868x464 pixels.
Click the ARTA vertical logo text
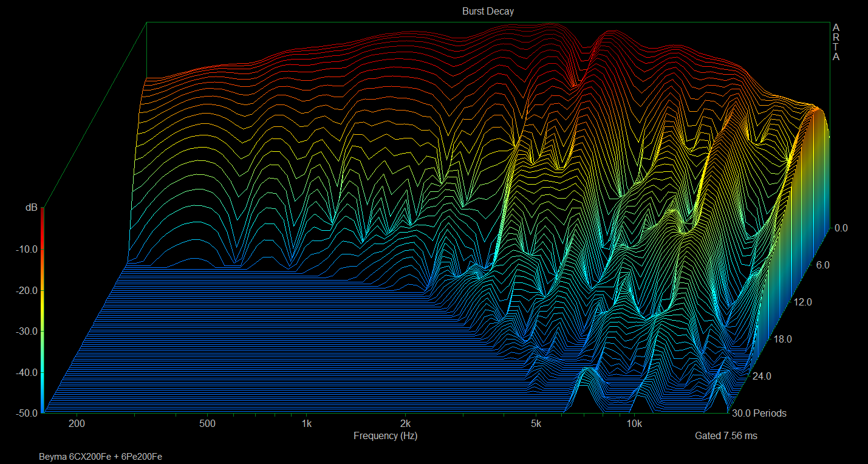pyautogui.click(x=836, y=43)
